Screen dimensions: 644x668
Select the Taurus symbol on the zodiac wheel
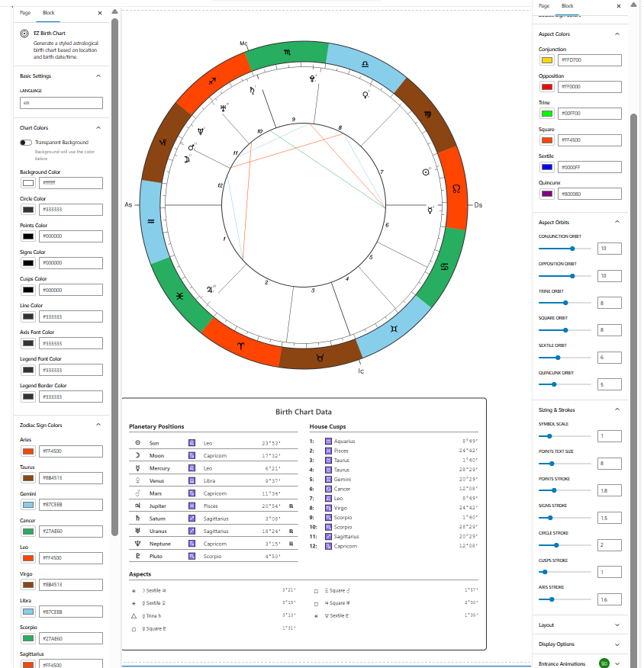tap(320, 357)
